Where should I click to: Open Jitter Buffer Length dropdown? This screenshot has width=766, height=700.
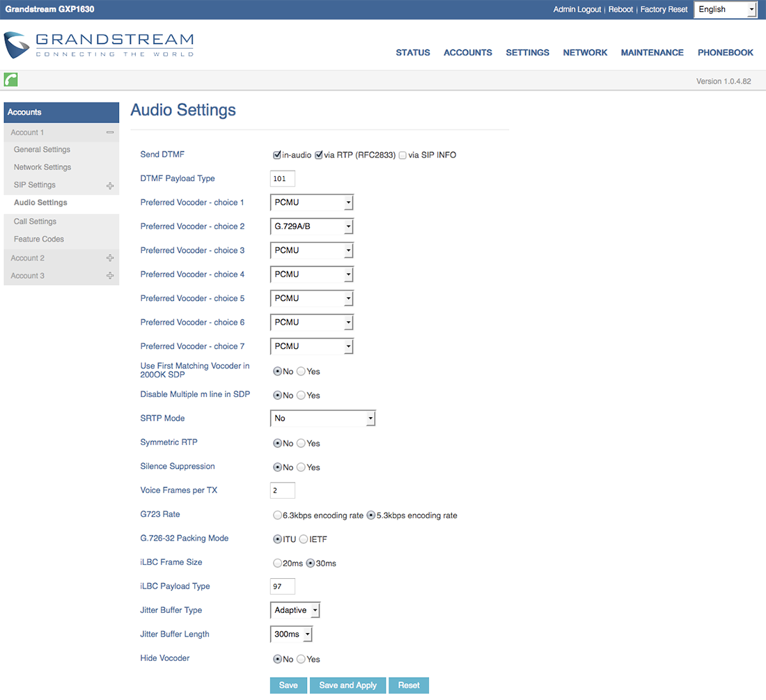(x=291, y=634)
